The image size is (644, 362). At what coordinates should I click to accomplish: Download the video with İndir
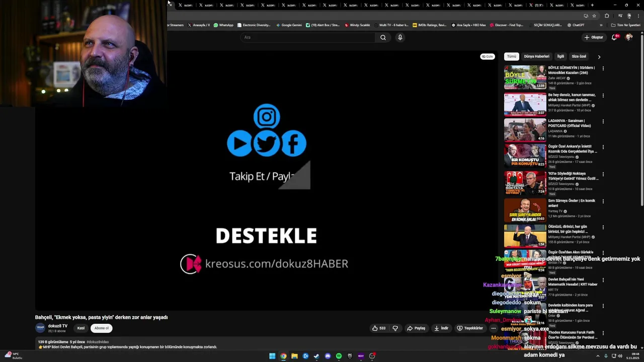click(441, 328)
